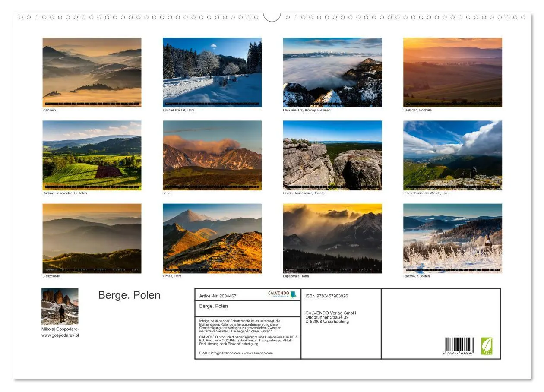This screenshot has width=544, height=392.
Task: Click the 'Rudawy Janowickie, Sudeten' caption
Action: point(65,193)
